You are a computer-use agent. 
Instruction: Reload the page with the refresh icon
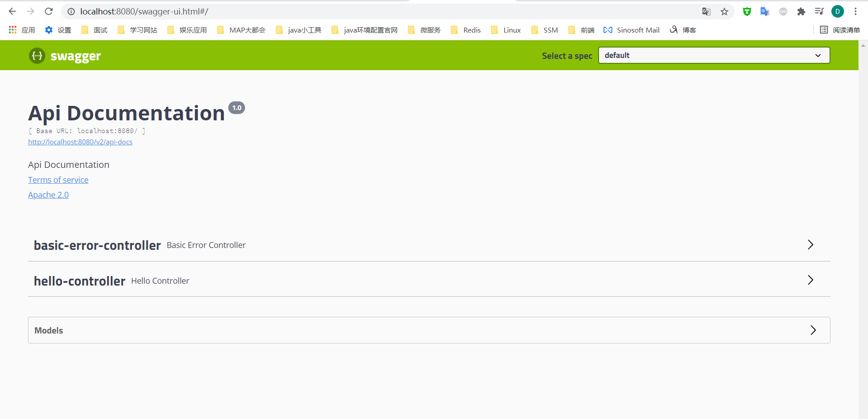coord(49,11)
